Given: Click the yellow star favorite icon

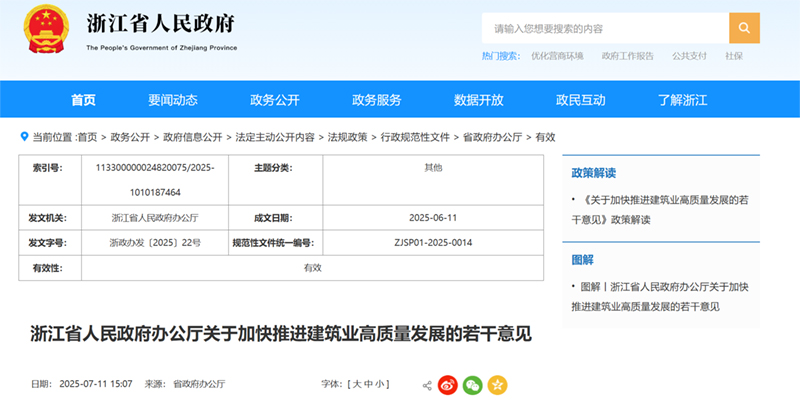Looking at the screenshot, I should [x=496, y=384].
